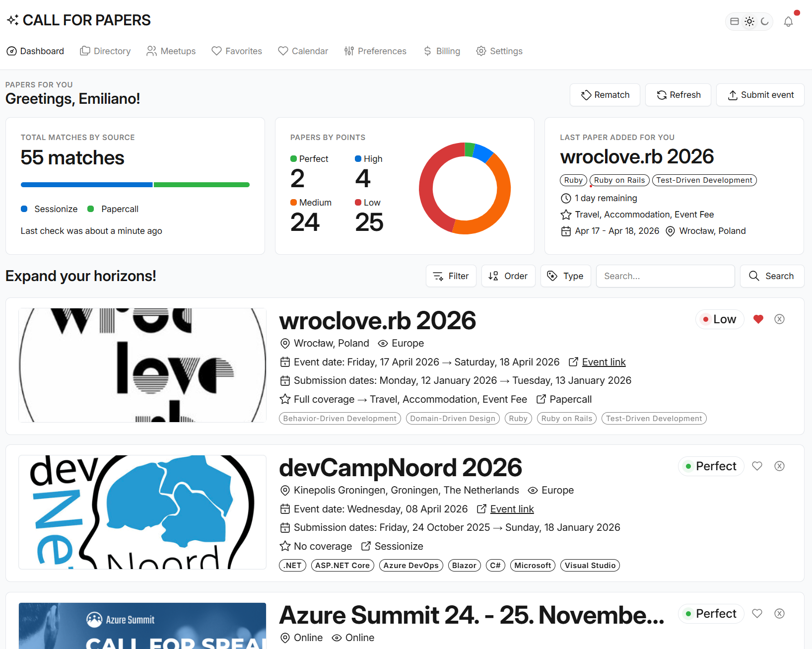Open the Type filter dropdown

pyautogui.click(x=565, y=276)
